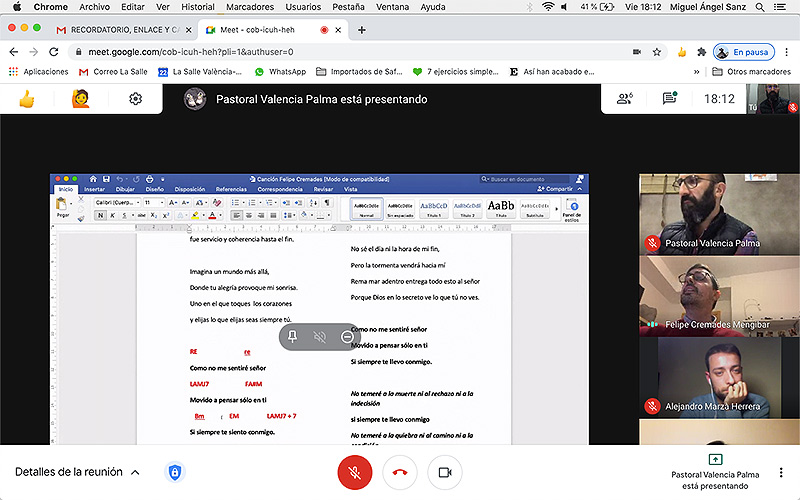Viewport: 800px width, 500px height.
Task: Open the Otros marcadores folder
Action: coord(751,72)
